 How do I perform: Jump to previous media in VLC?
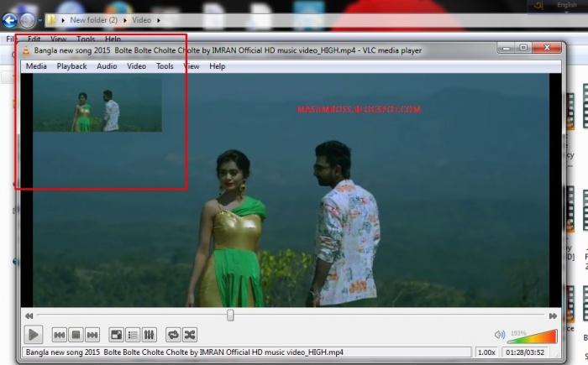[60, 335]
